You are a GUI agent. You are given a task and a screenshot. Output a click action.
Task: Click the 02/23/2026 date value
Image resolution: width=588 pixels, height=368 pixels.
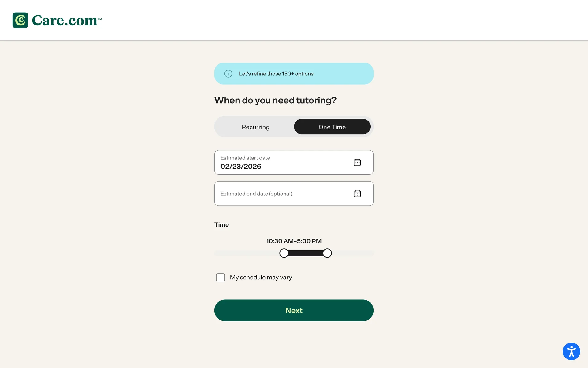(241, 167)
